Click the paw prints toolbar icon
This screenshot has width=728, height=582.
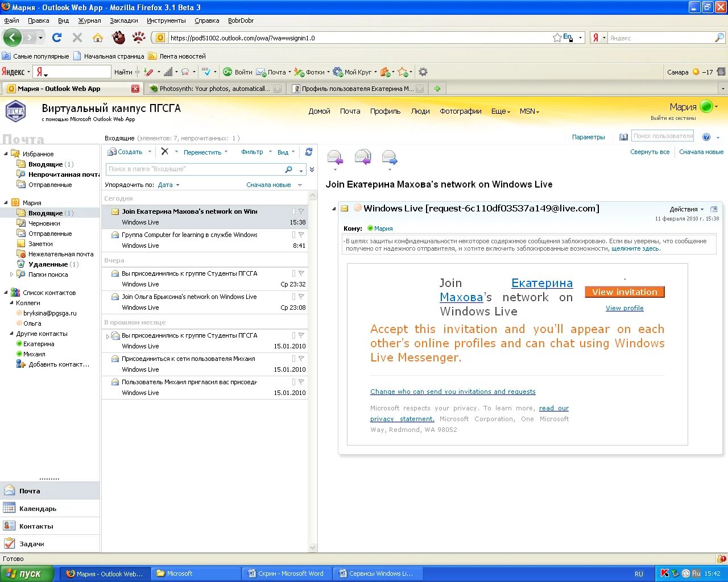tap(139, 38)
